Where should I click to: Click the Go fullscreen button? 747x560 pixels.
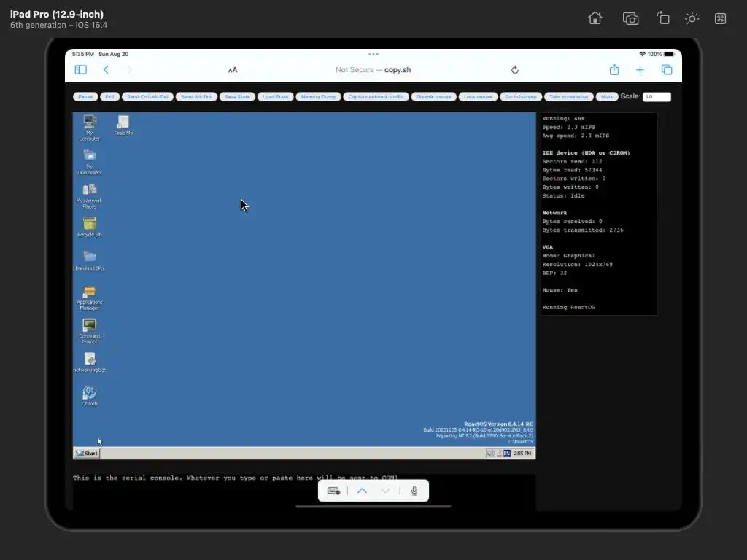(x=521, y=97)
